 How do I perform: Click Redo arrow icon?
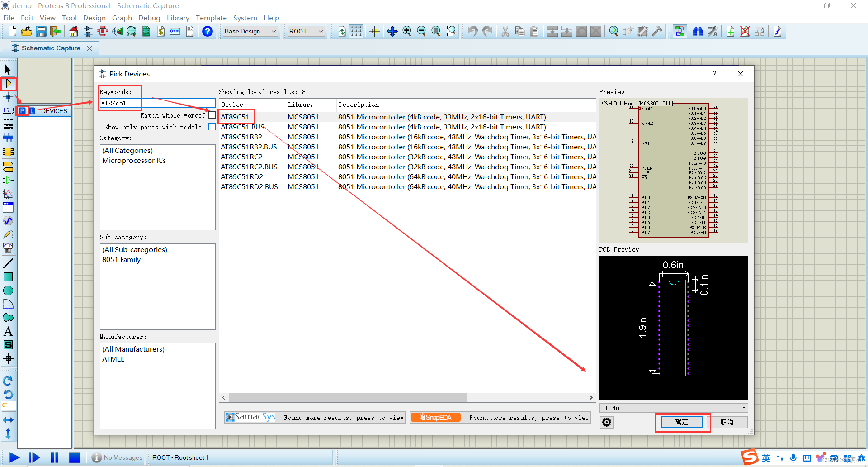(x=487, y=31)
